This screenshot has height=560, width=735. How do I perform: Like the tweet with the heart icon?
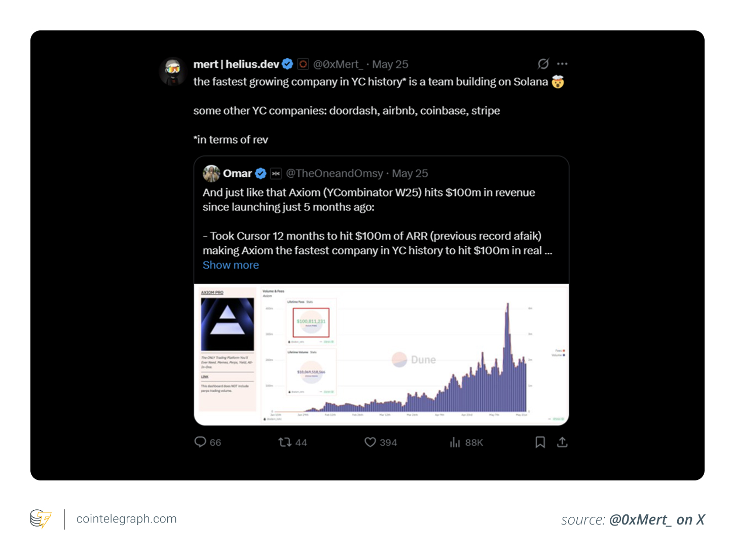coord(370,442)
